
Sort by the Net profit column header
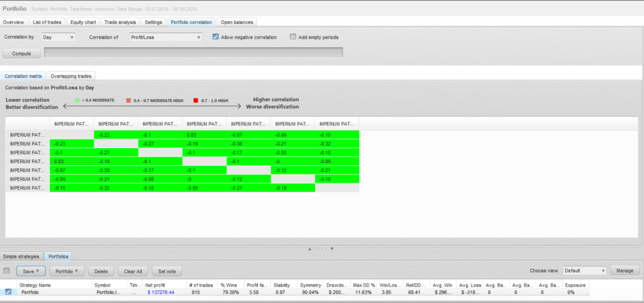154,285
